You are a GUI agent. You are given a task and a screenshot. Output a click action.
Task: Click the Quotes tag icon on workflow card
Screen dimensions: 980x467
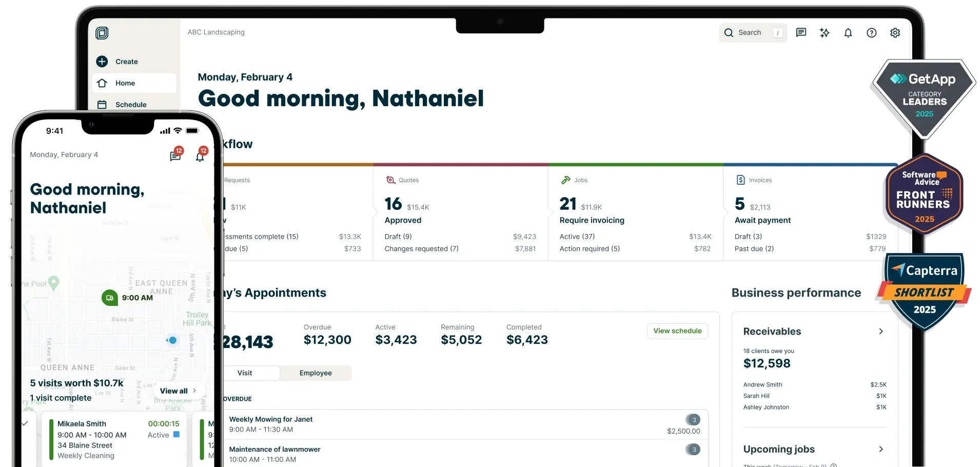click(x=391, y=180)
